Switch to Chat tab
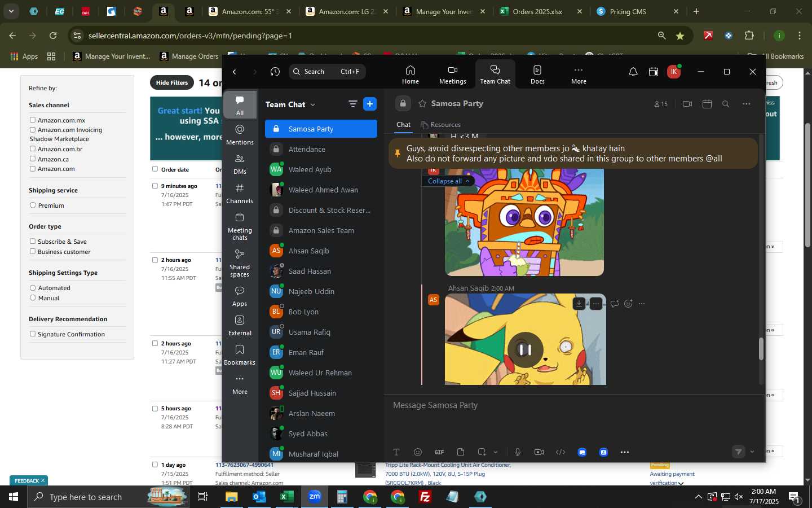812x508 pixels. pyautogui.click(x=404, y=125)
